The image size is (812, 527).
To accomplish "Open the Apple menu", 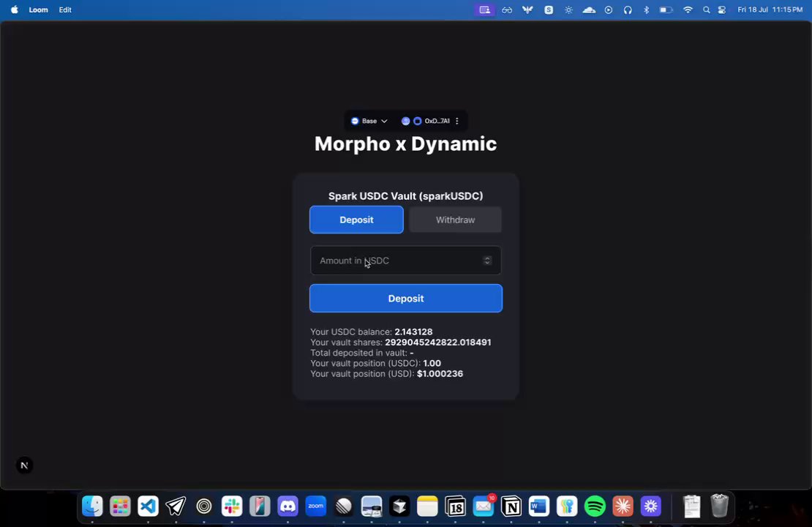I will (x=15, y=10).
